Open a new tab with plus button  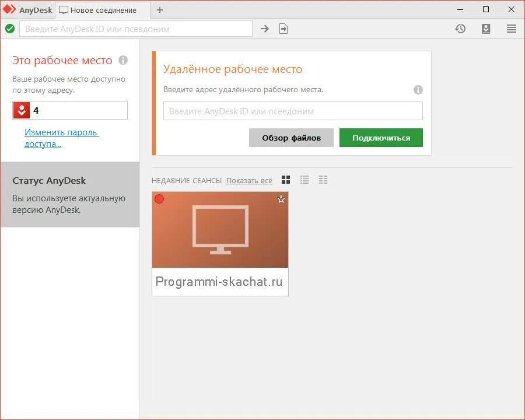tap(160, 10)
